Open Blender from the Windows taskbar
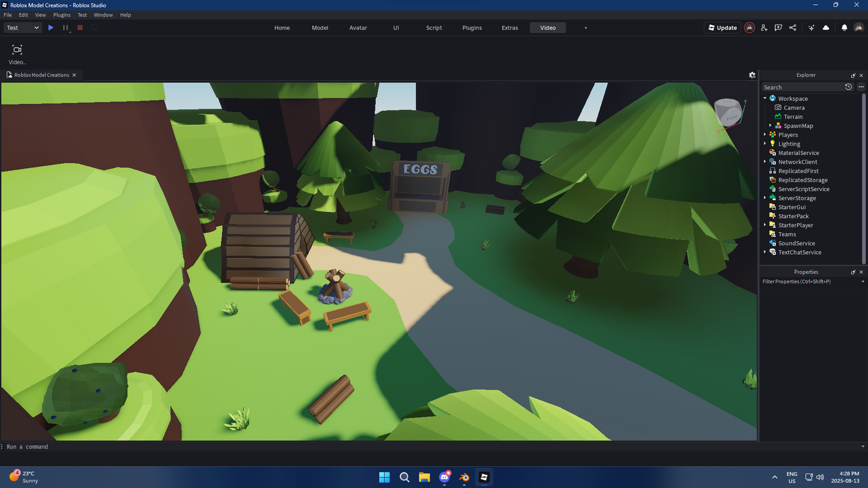 pos(464,477)
